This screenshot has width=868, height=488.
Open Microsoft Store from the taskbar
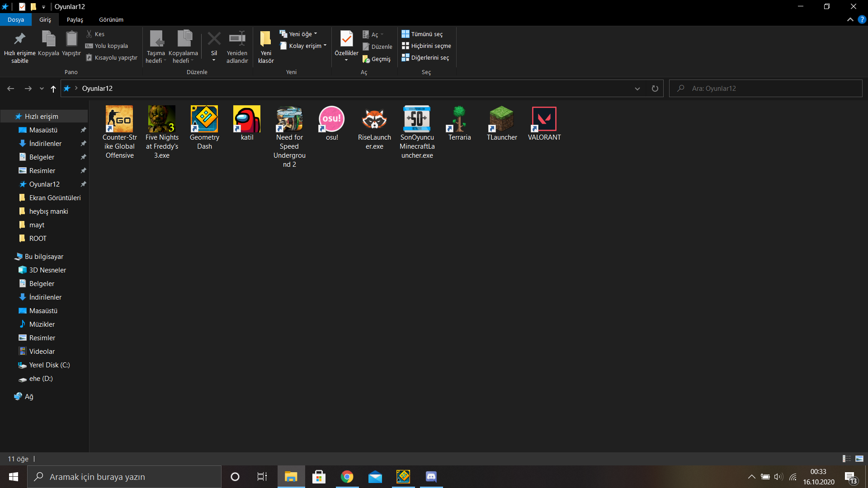[319, 477]
